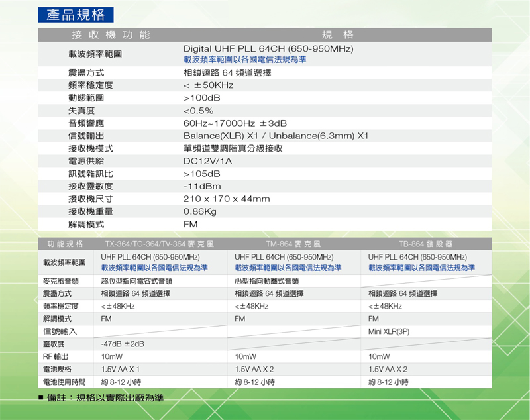This screenshot has height=420, width=530.
Task: Click the 產品規格 title banner
Action: coord(76,15)
